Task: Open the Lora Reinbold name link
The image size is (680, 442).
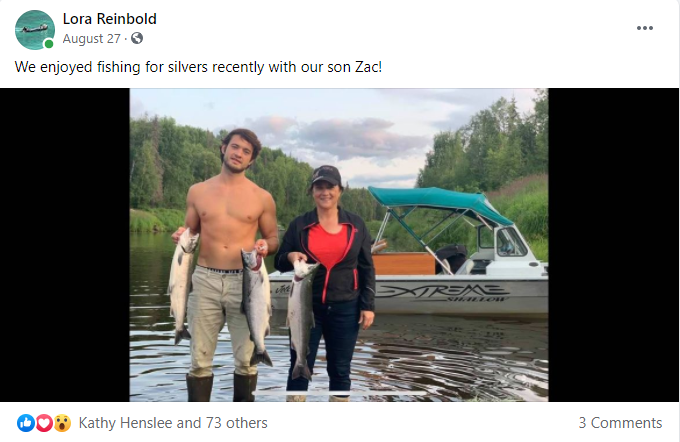Action: click(110, 19)
